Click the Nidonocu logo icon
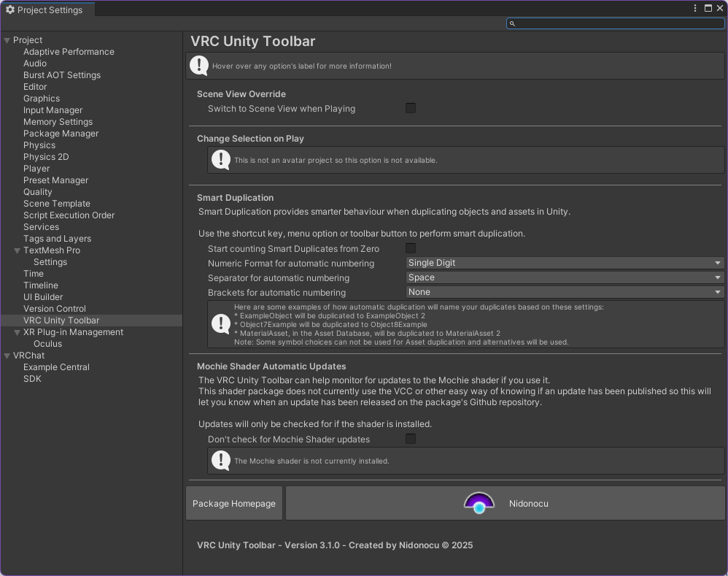Screen dimensions: 728x576 (479, 503)
